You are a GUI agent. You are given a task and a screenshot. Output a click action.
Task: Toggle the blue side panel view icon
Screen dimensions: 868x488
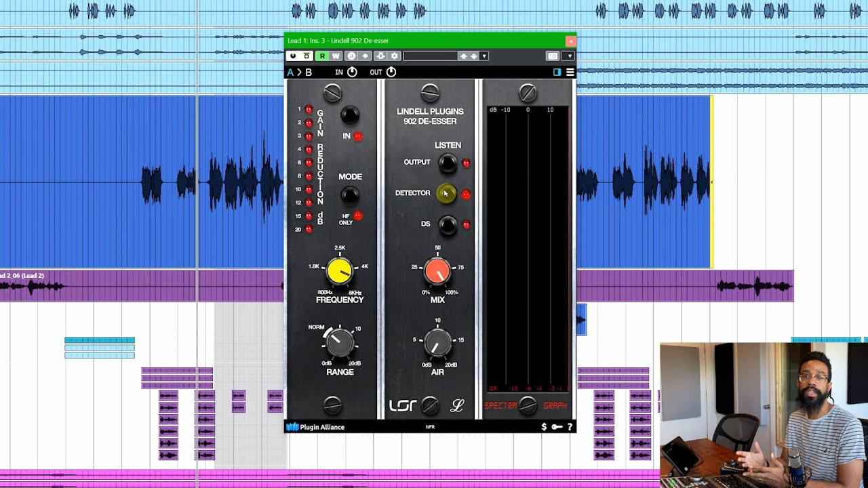click(x=557, y=72)
